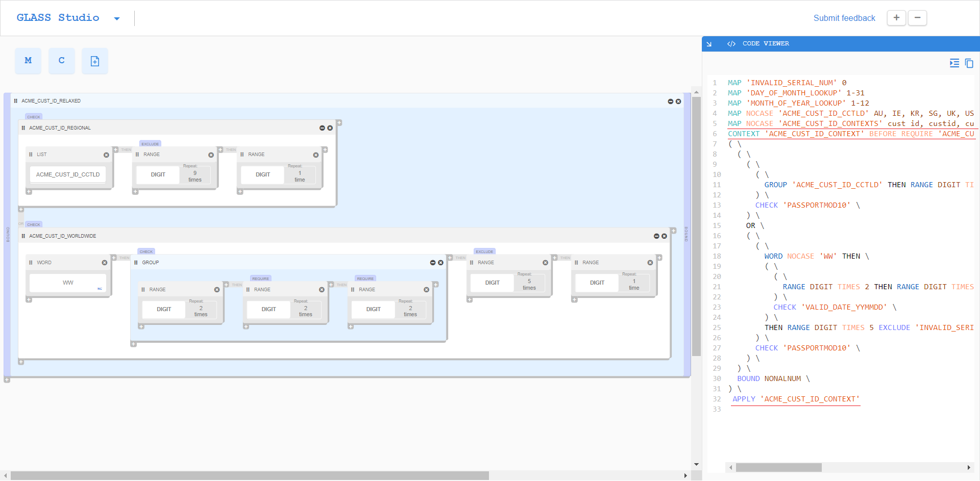The image size is (980, 481).
Task: Click the EXCLUDE tag above the 9 times RANGE
Action: 150,144
